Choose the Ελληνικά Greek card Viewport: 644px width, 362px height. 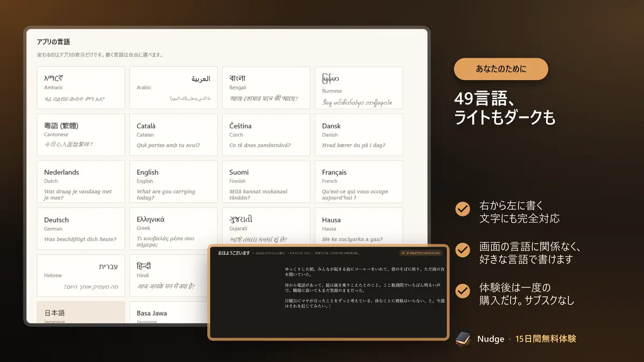pos(173,229)
